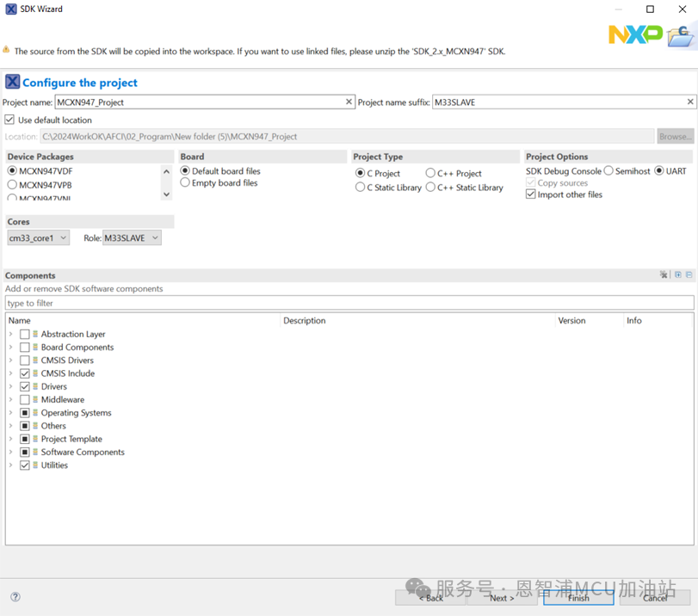Expand the Middleware tree node
Image resolution: width=698 pixels, height=616 pixels.
pos(10,399)
